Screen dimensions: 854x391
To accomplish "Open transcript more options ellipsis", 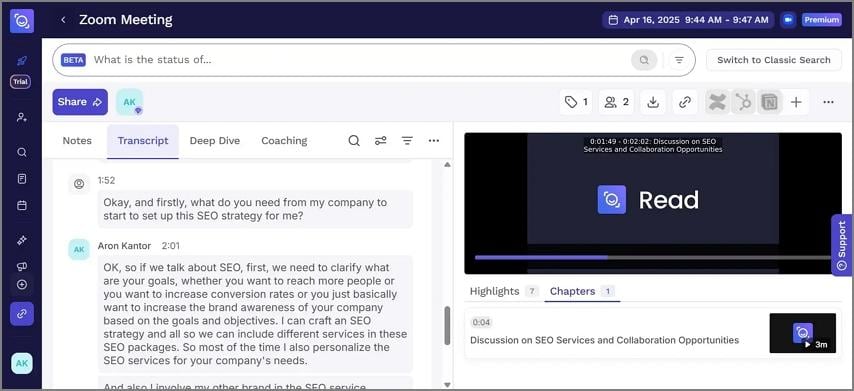I will [x=434, y=140].
